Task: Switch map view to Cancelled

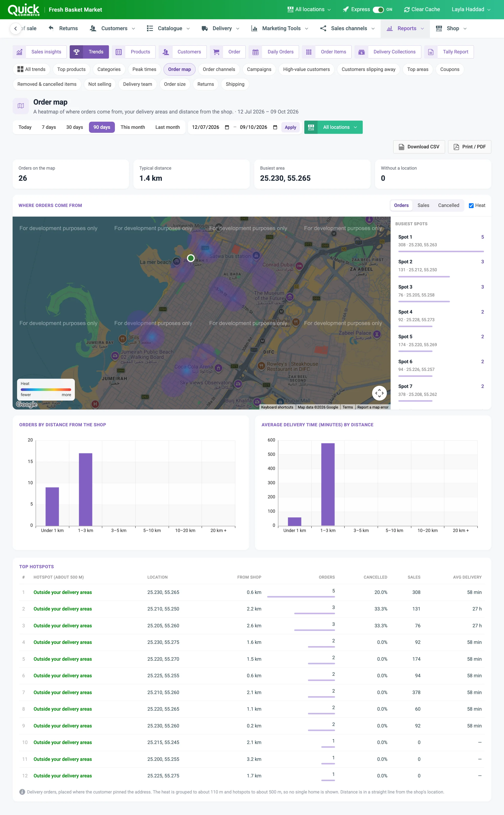Action: (x=448, y=205)
